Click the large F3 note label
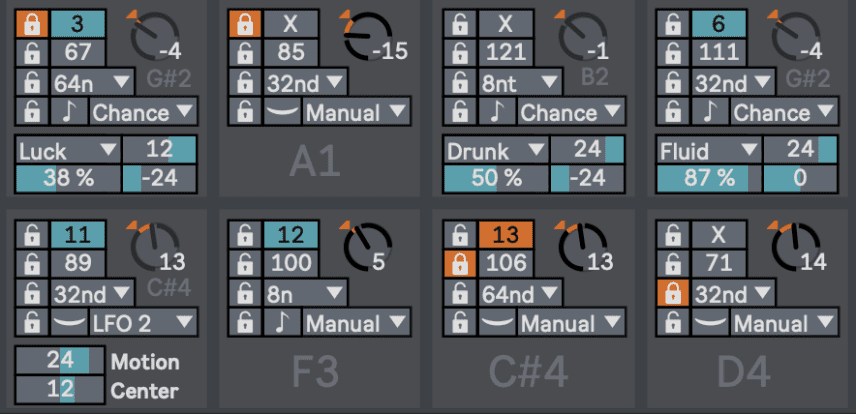Screen dimensions: 856x414 coord(315,372)
